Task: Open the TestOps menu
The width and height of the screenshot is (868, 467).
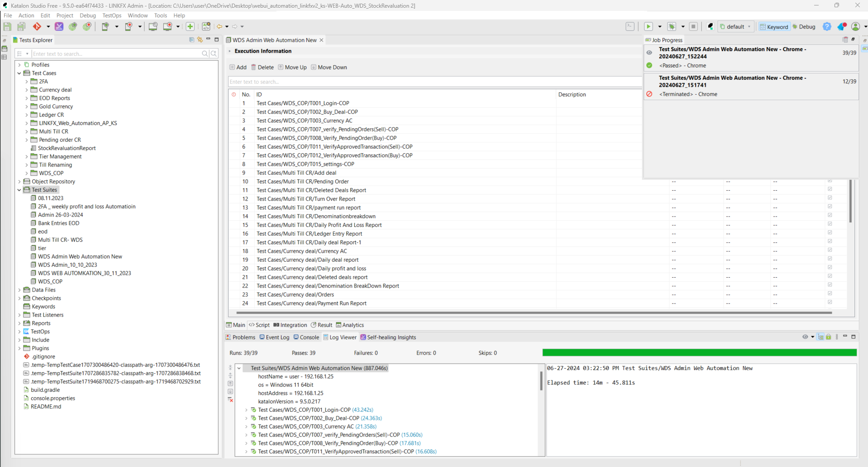Action: [x=112, y=15]
